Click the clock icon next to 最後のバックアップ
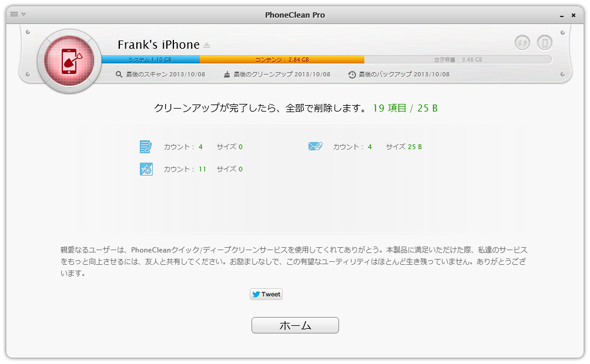The height and width of the screenshot is (364, 590). (x=352, y=75)
